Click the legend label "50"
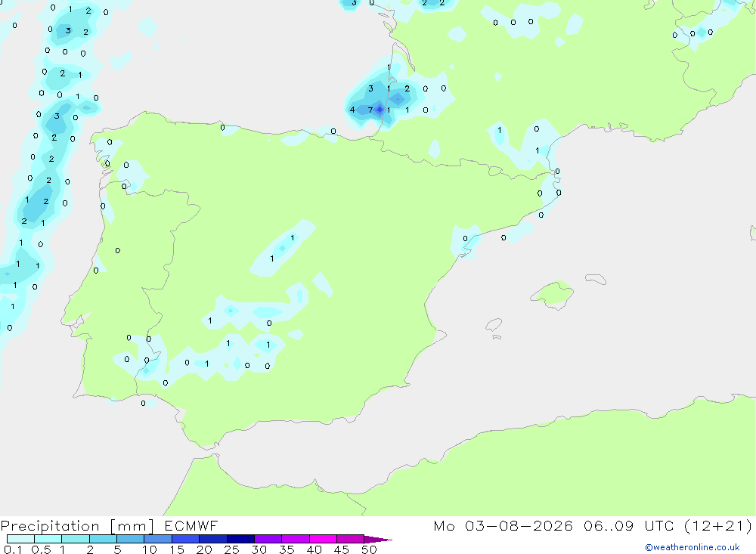 369,549
